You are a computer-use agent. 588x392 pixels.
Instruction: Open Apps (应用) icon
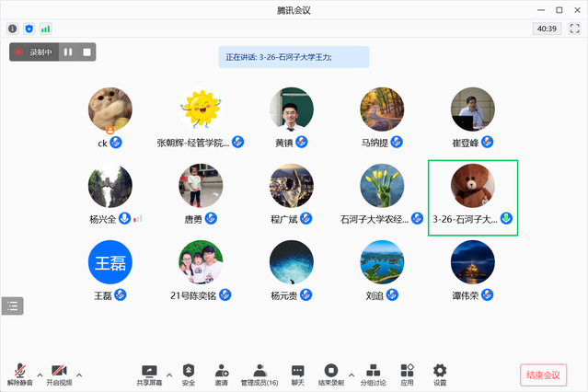(407, 375)
